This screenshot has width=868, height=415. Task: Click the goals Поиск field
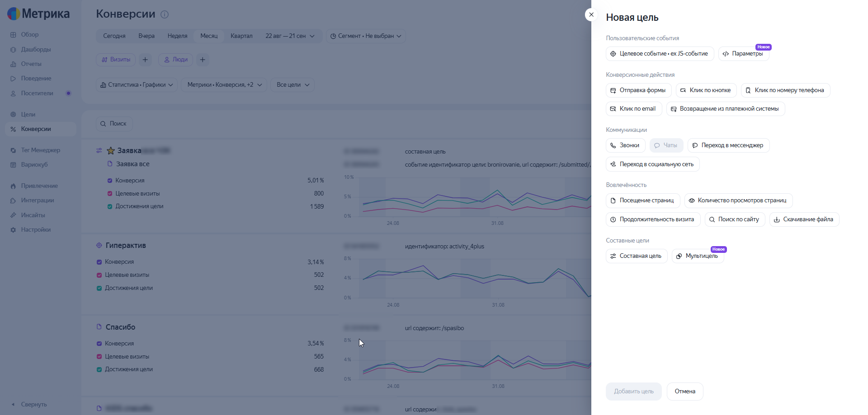[114, 124]
